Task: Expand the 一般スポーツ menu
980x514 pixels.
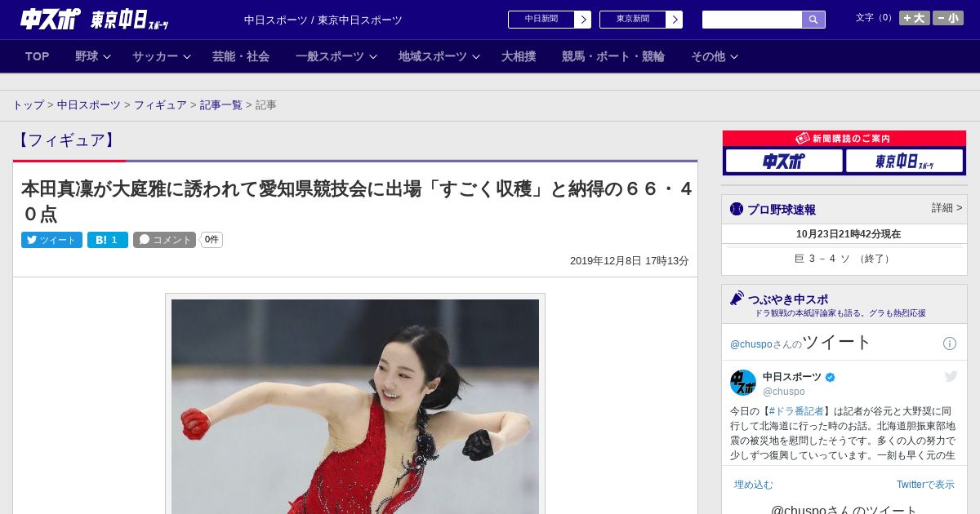Action: point(336,56)
